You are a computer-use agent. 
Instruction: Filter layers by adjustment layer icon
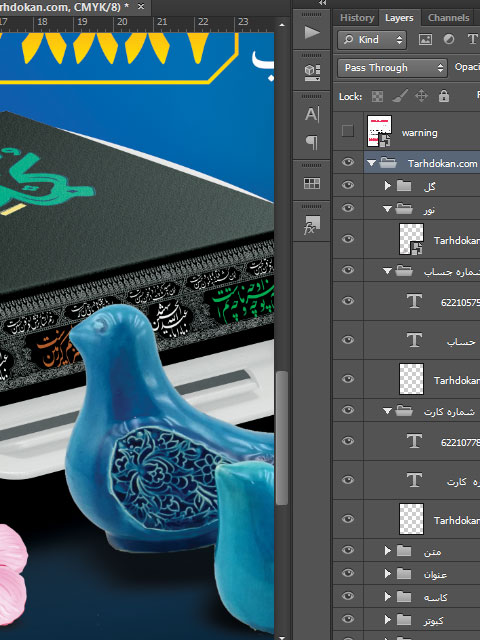pyautogui.click(x=449, y=40)
